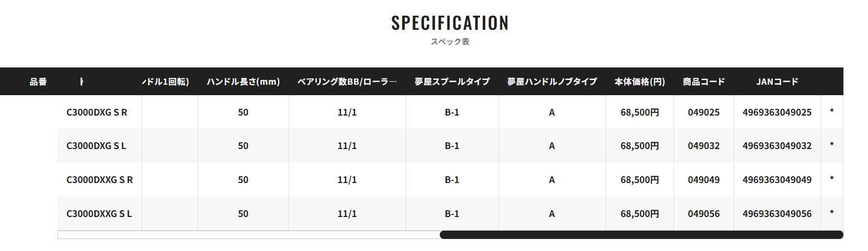This screenshot has height=251, width=868.
Task: Click the ベアリング数BB/ローラー column header
Action: point(347,82)
